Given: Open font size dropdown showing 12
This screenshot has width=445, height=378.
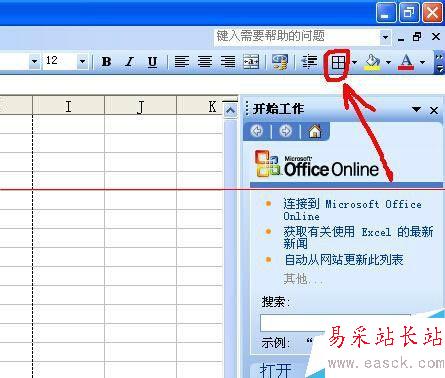Looking at the screenshot, I should coord(82,61).
